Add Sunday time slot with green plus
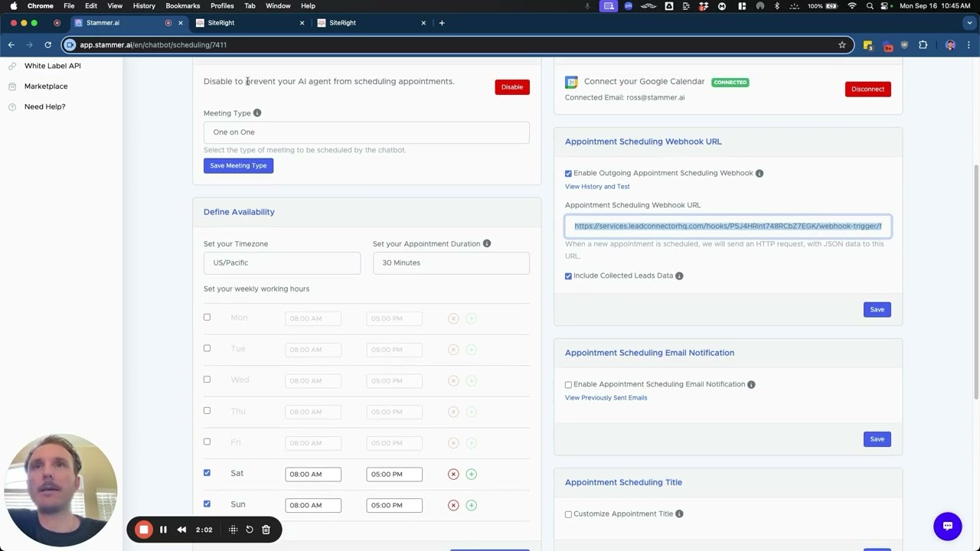Viewport: 980px width, 551px height. (472, 505)
